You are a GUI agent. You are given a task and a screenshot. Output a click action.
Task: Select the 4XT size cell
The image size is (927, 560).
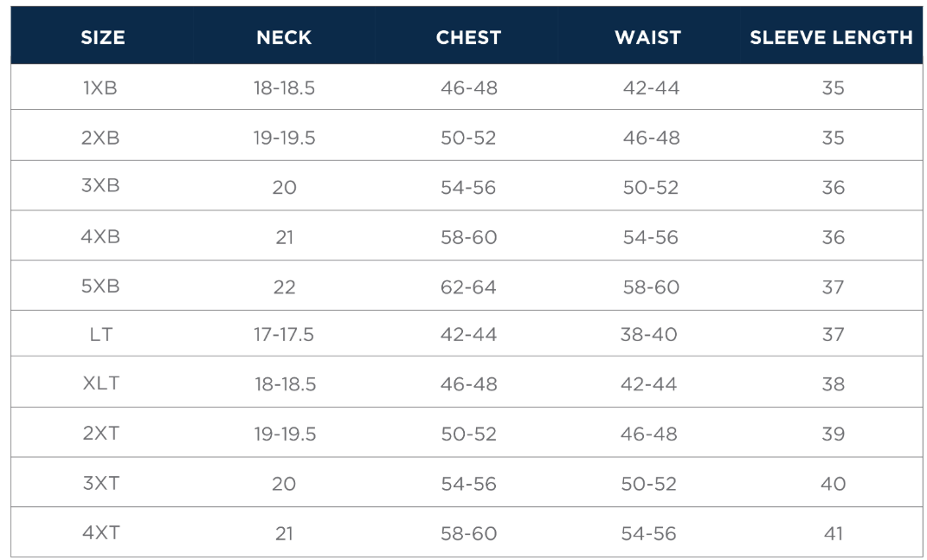100,533
